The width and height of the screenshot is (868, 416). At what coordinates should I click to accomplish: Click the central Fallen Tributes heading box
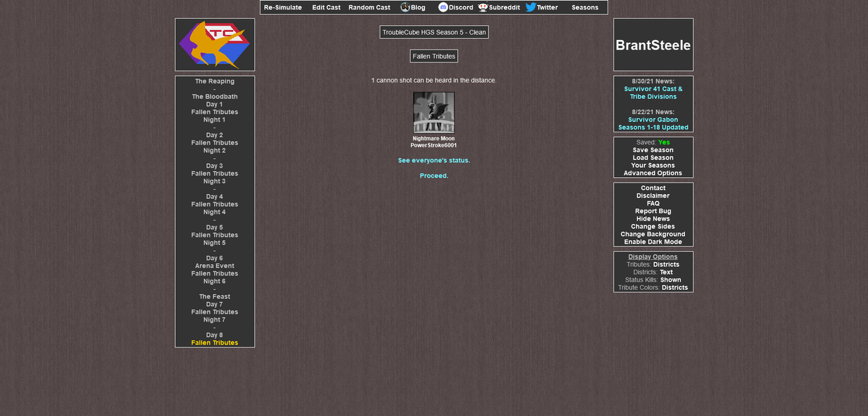pos(434,56)
